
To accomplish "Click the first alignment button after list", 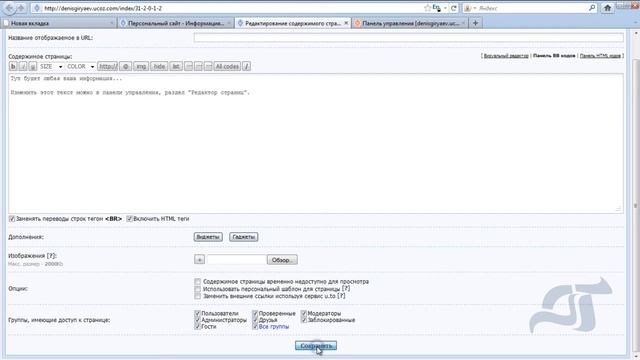I will click(x=189, y=66).
